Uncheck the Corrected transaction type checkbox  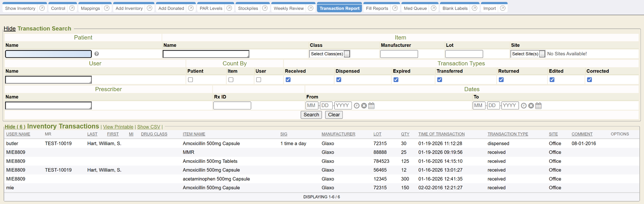[x=589, y=80]
